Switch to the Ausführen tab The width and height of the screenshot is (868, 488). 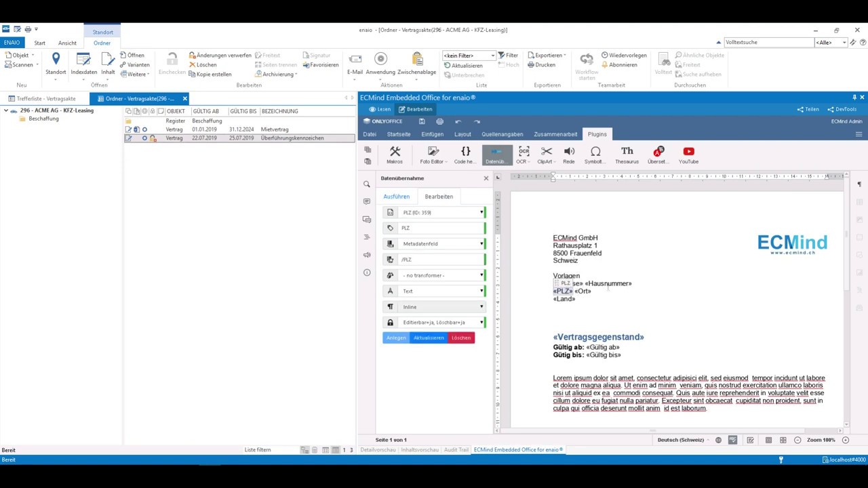click(x=396, y=197)
